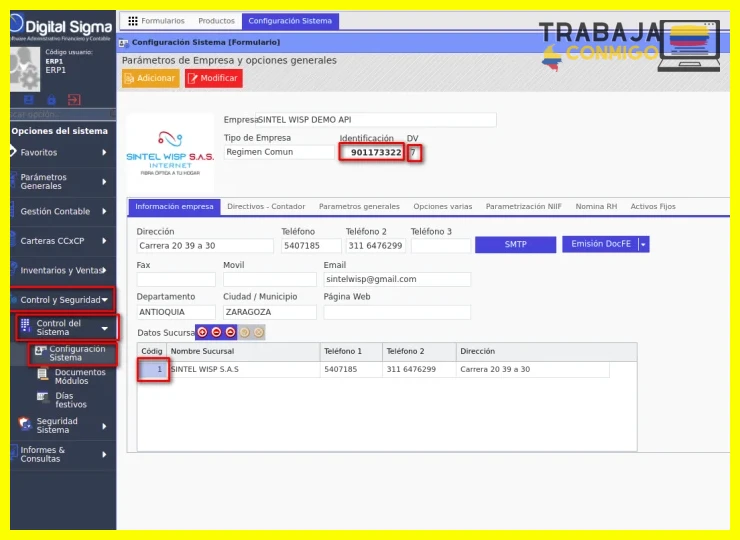Click the red logout arrow icon
This screenshot has width=740, height=540.
click(74, 100)
